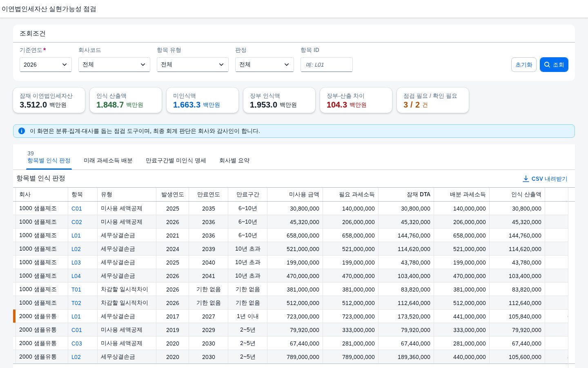Open item link T02
This screenshot has height=368, width=588.
76,303
